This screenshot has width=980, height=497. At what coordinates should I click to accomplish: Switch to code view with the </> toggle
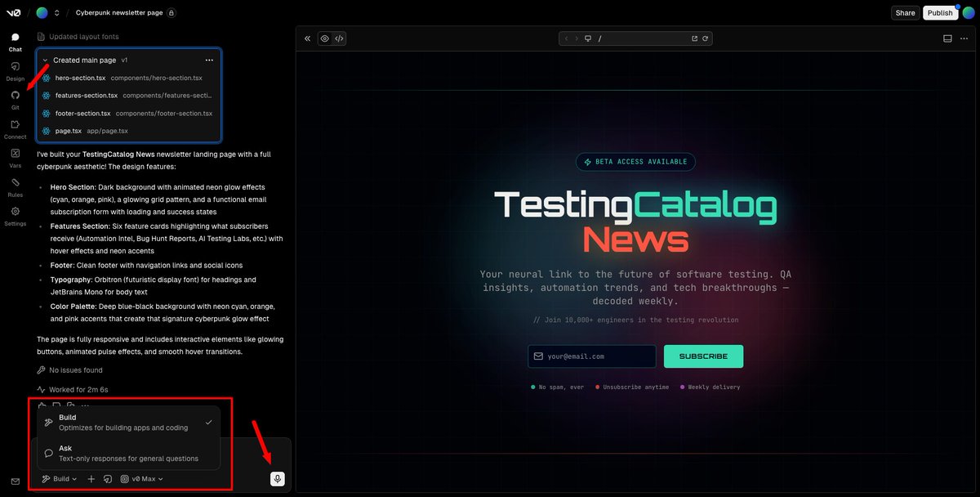(x=338, y=38)
